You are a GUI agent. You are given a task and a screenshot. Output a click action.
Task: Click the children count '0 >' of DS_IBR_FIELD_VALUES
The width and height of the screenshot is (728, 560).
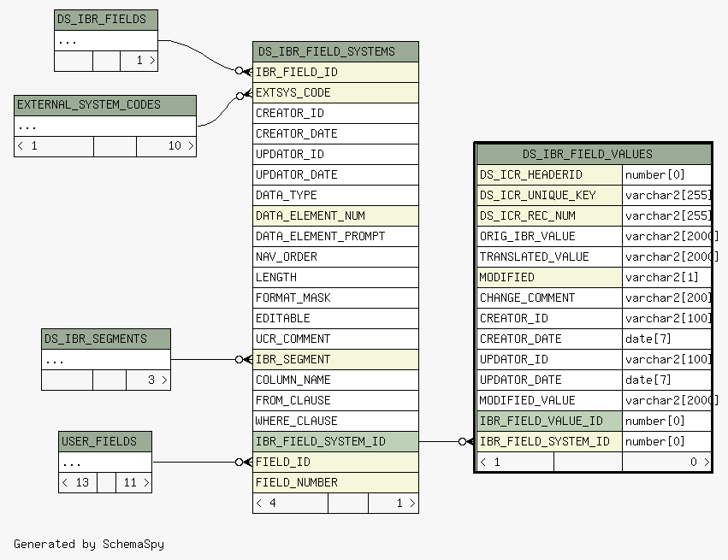tap(666, 462)
